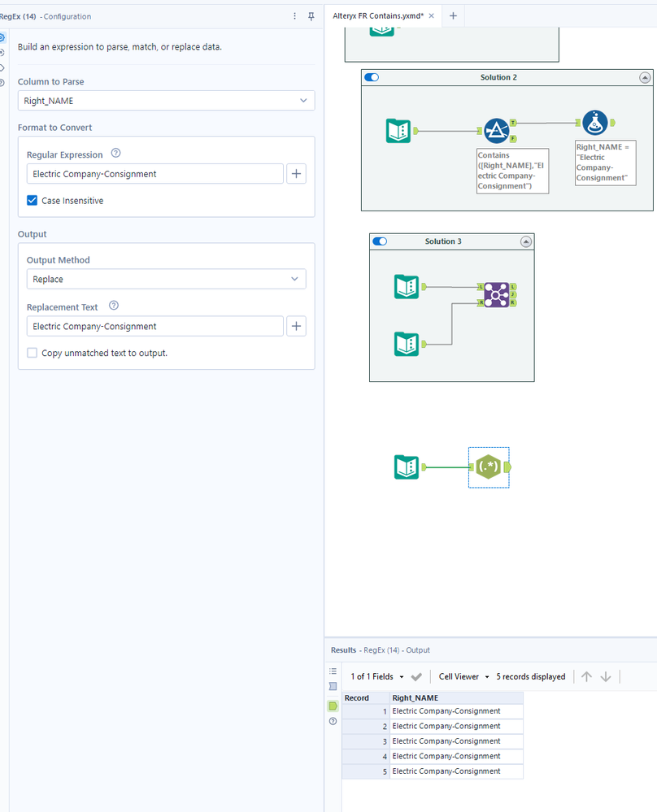Open the Annotation tab in Configuration sidebar
The width and height of the screenshot is (657, 812).
[x=2, y=67]
